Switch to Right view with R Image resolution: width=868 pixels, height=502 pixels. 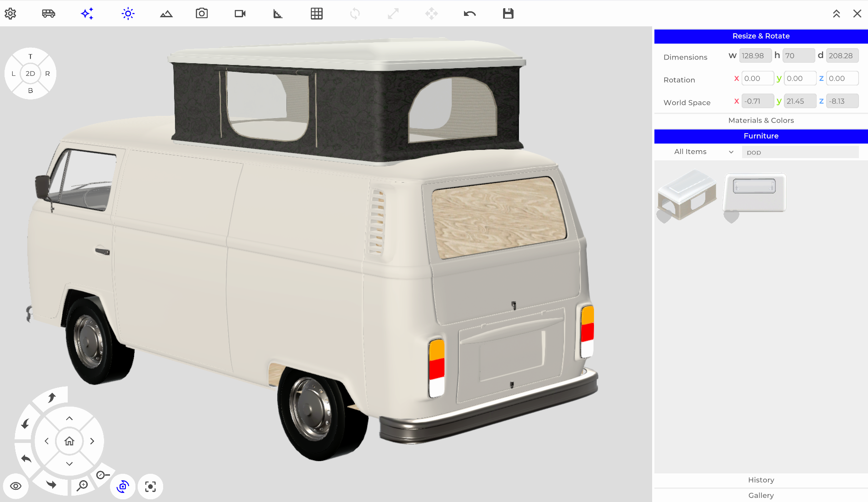[x=47, y=74]
